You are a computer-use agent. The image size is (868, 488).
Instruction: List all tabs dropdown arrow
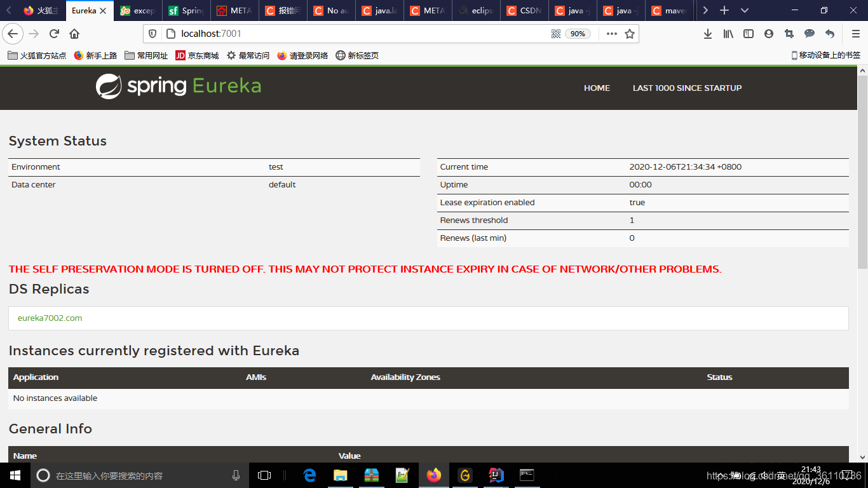745,10
